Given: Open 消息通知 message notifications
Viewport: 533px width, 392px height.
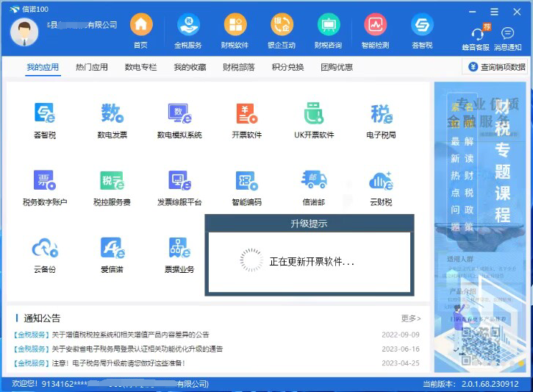Looking at the screenshot, I should (x=507, y=38).
